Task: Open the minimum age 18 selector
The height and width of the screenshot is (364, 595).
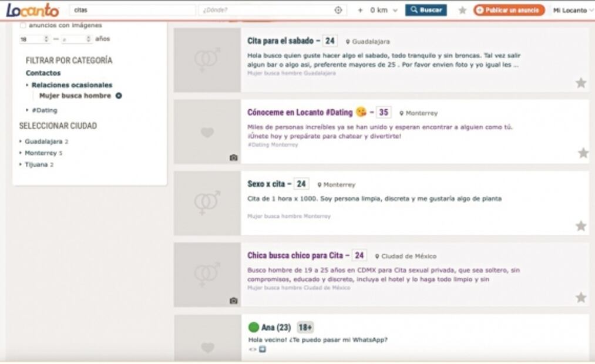Action: click(x=34, y=39)
